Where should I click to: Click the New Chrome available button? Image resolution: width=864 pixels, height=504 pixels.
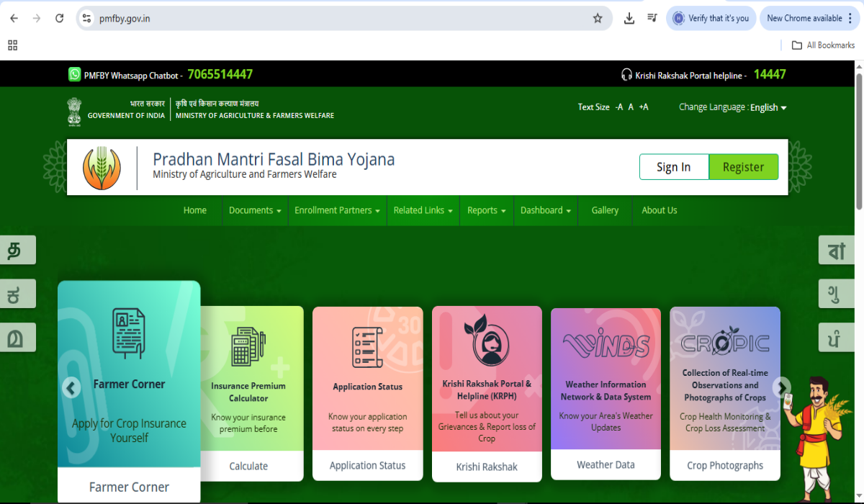coord(811,18)
